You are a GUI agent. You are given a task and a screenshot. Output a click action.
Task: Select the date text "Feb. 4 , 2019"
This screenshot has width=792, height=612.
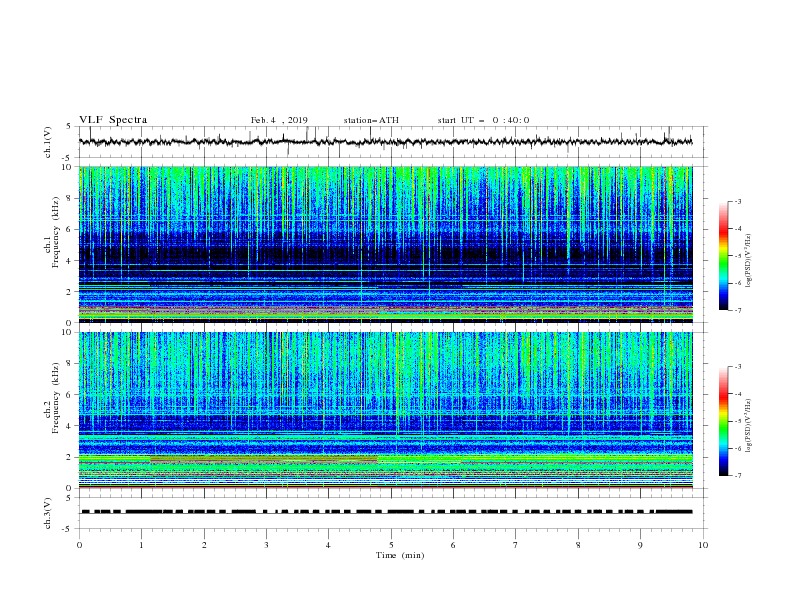(x=279, y=120)
